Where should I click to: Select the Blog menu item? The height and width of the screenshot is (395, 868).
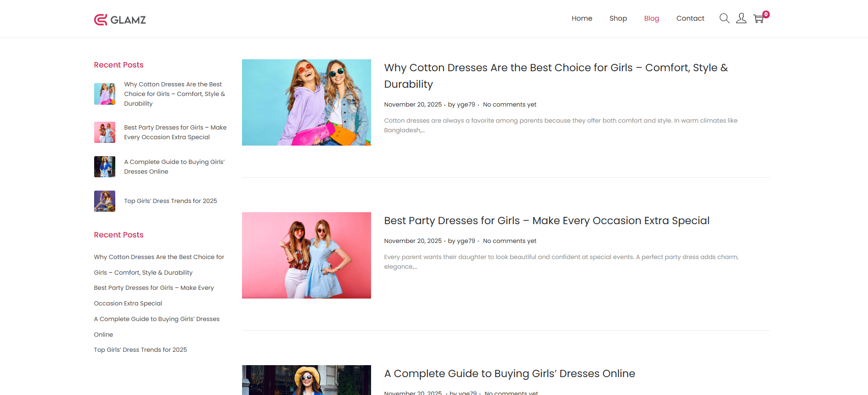(651, 18)
